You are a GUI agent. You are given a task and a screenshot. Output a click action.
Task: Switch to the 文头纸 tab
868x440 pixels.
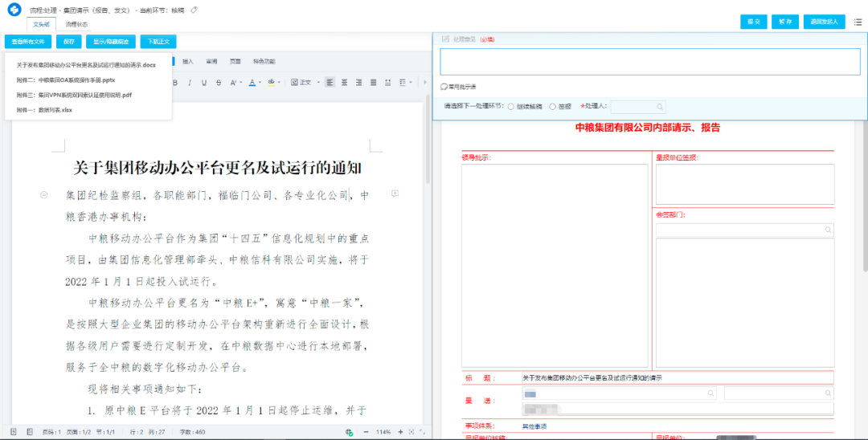41,24
